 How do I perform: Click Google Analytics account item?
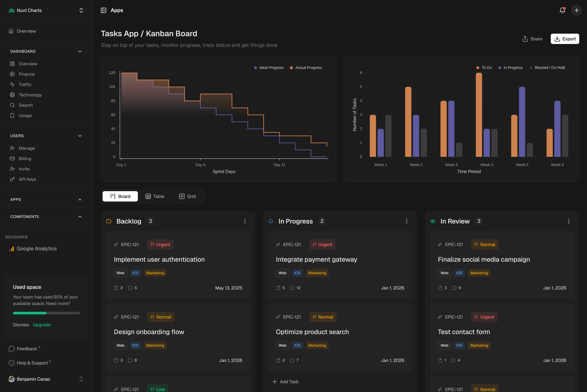click(x=37, y=249)
